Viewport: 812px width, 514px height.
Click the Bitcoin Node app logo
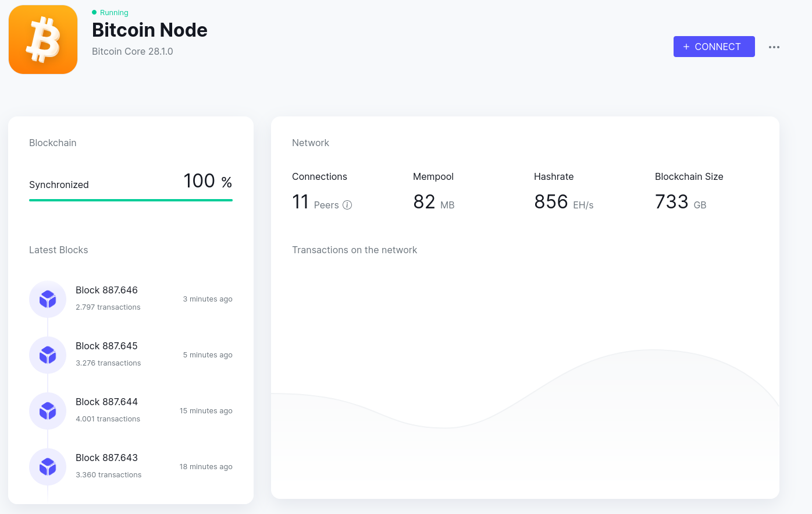tap(43, 40)
